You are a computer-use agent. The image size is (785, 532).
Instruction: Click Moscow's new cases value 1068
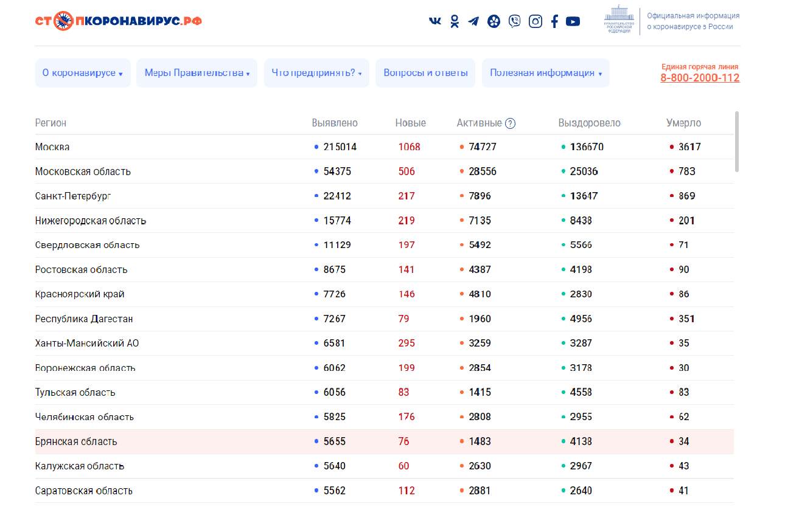coord(410,147)
